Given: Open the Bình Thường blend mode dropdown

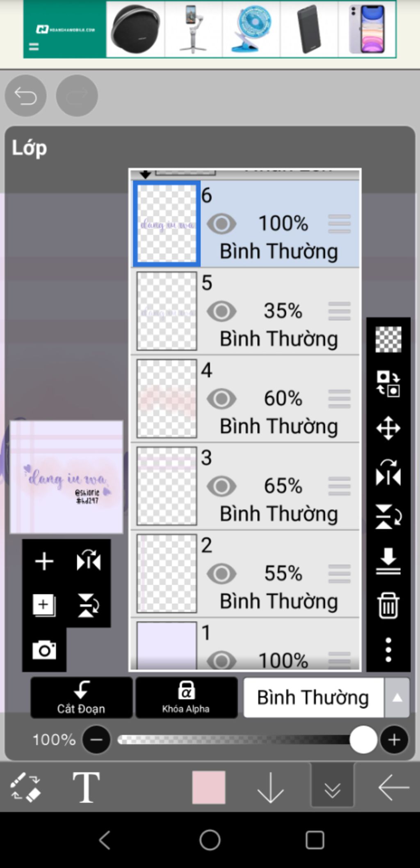Looking at the screenshot, I should click(x=313, y=698).
